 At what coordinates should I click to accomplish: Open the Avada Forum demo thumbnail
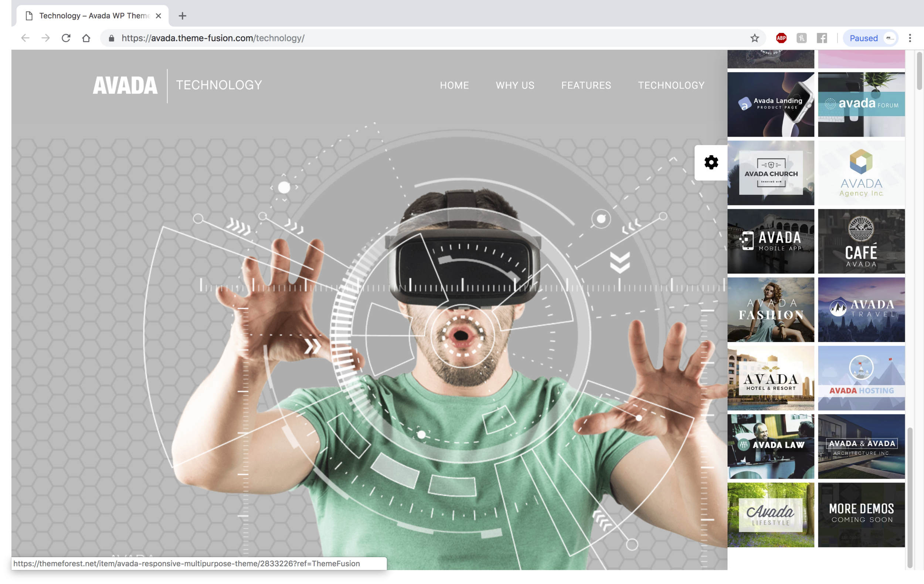pos(861,104)
